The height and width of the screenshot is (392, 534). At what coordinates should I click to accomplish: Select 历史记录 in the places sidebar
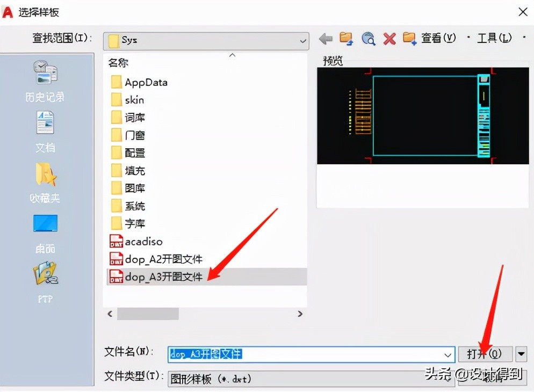pyautogui.click(x=45, y=81)
